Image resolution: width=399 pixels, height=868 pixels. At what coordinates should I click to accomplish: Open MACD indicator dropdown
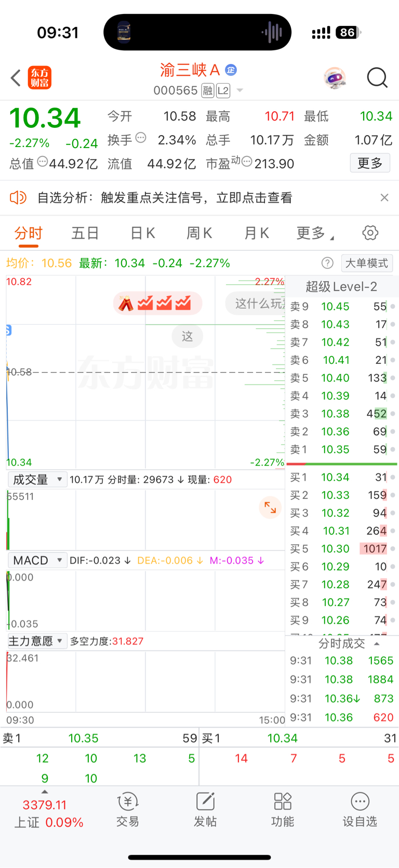37,560
